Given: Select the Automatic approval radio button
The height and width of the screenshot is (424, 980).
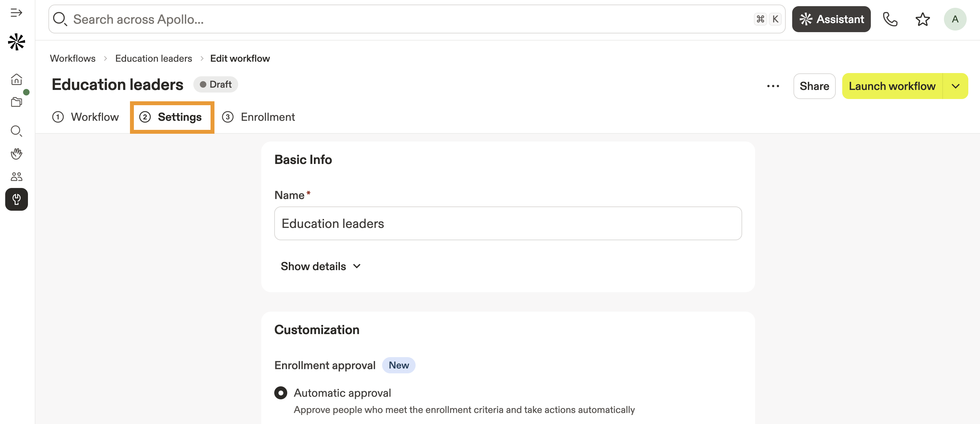Looking at the screenshot, I should pos(281,393).
